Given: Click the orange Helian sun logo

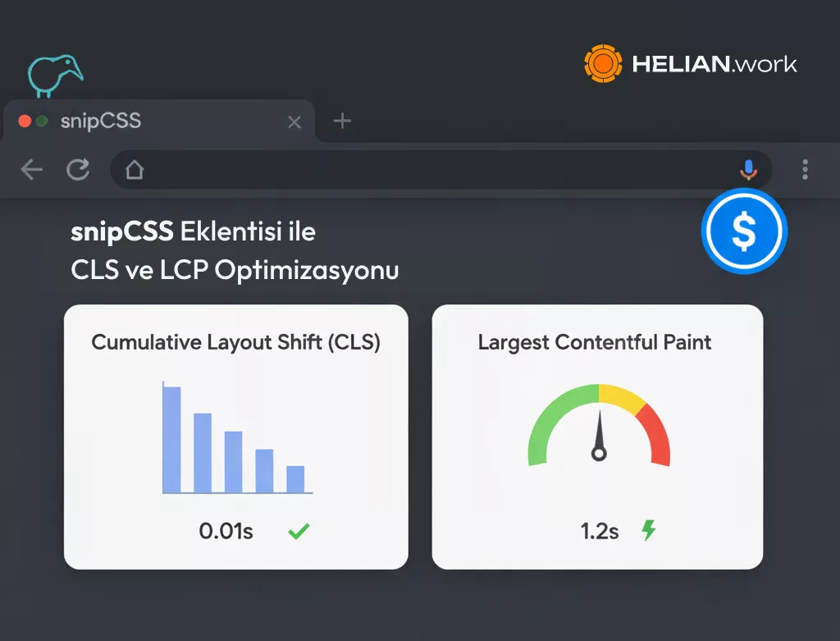Looking at the screenshot, I should [x=603, y=64].
